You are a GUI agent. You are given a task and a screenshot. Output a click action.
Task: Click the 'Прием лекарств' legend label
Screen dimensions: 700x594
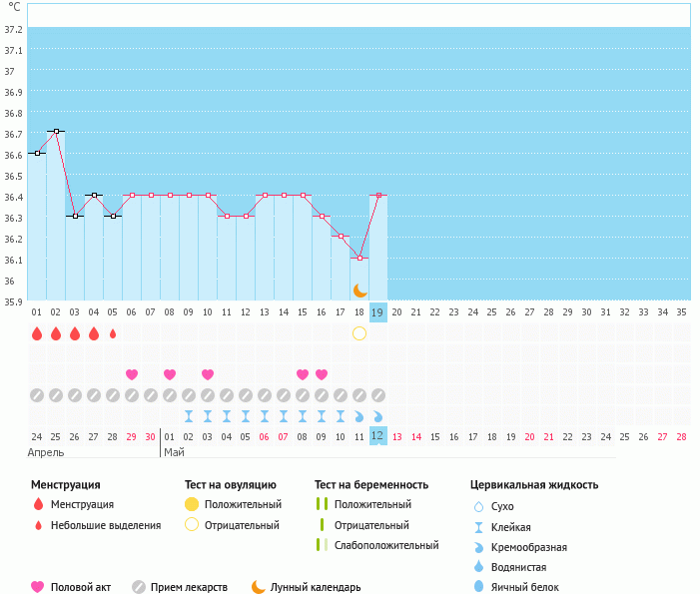[x=189, y=588]
